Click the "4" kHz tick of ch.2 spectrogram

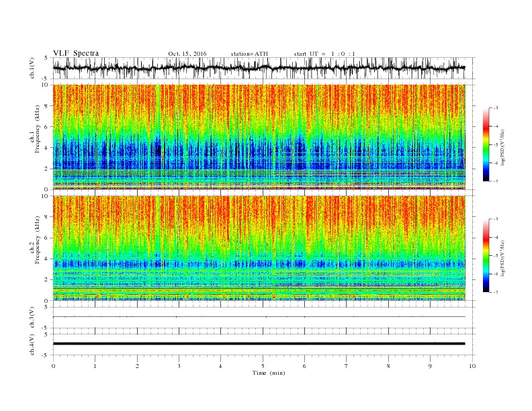[47, 259]
